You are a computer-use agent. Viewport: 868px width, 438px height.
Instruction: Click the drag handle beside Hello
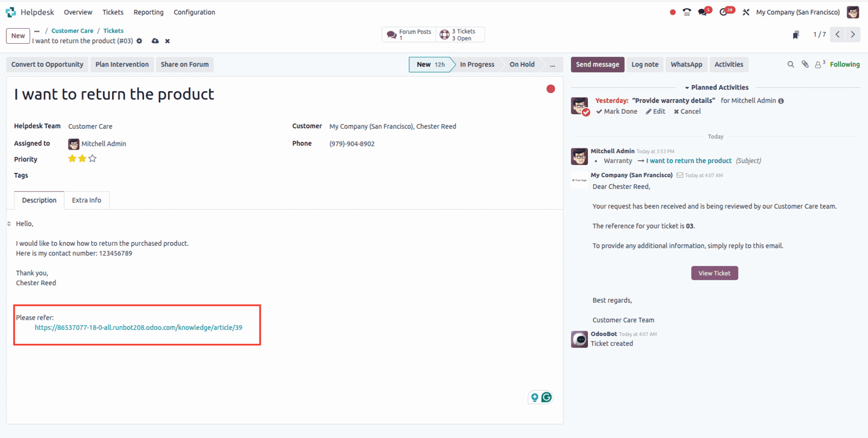tap(9, 224)
